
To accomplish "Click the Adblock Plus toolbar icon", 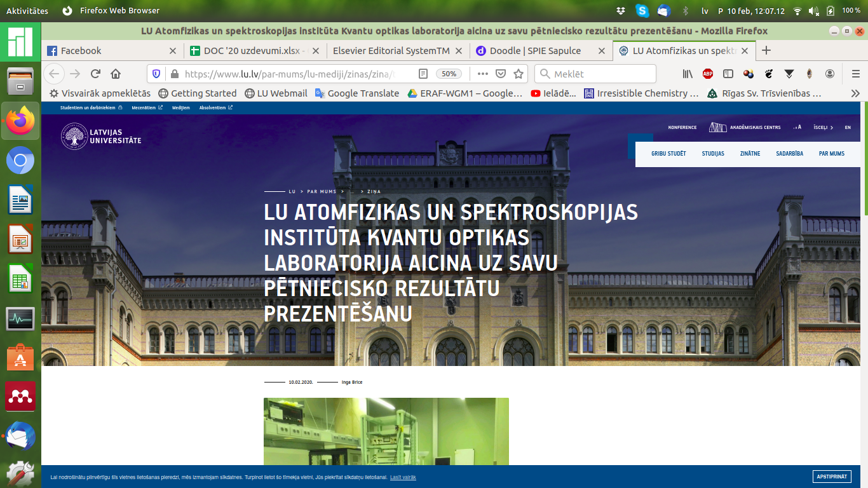I will [708, 74].
